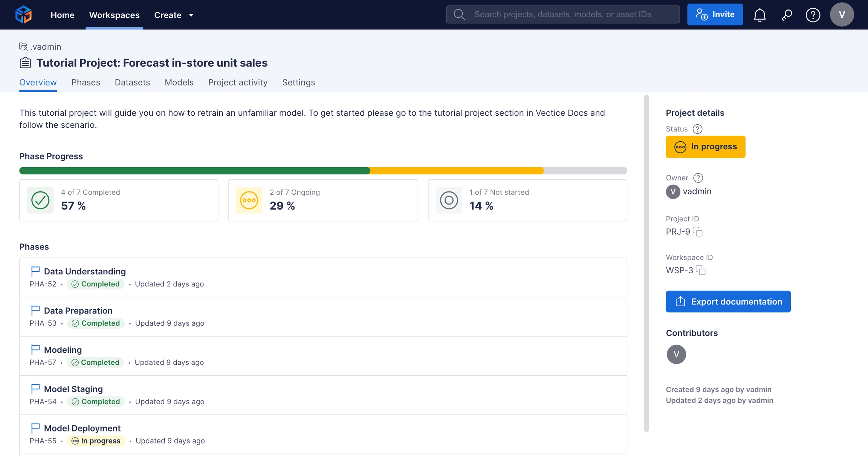Go to the .vadmin workspace breadcrumb
Viewport: 868px width, 456px height.
click(45, 47)
